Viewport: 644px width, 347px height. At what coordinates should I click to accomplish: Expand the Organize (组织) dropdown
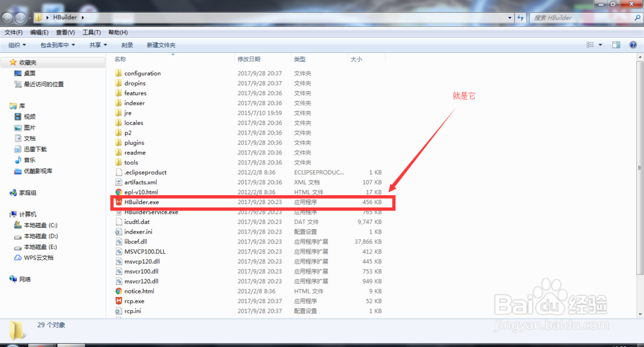(17, 45)
